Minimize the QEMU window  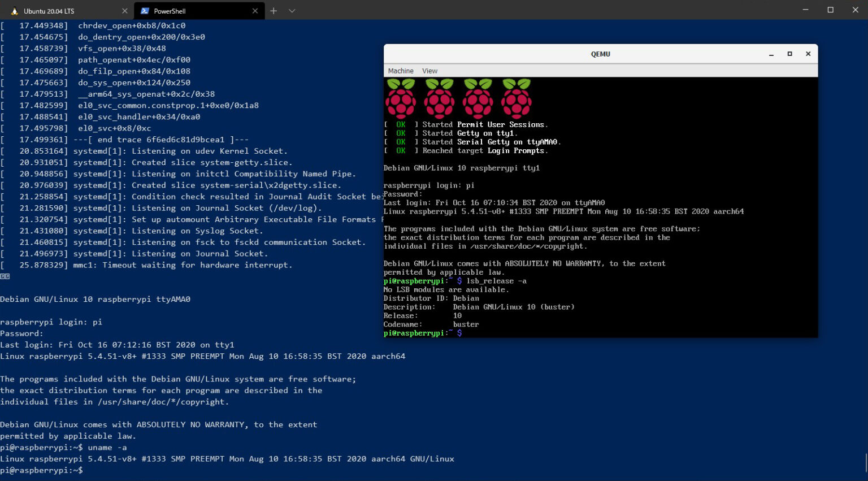(771, 54)
